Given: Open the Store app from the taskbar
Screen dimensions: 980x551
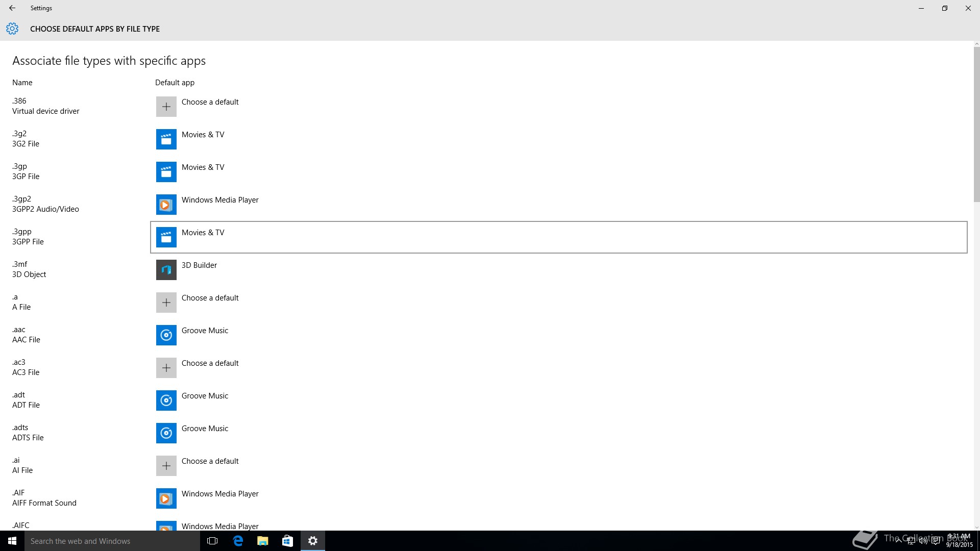Looking at the screenshot, I should pos(287,541).
